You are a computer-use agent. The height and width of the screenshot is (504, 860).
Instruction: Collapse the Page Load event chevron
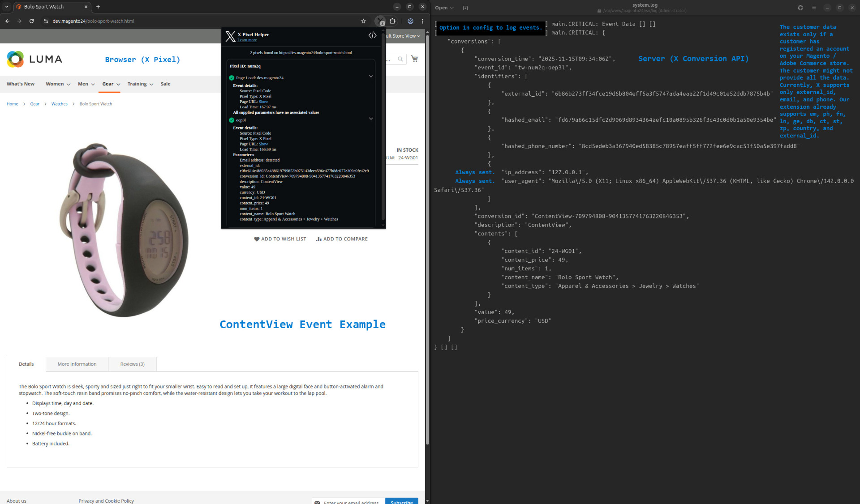tap(371, 77)
